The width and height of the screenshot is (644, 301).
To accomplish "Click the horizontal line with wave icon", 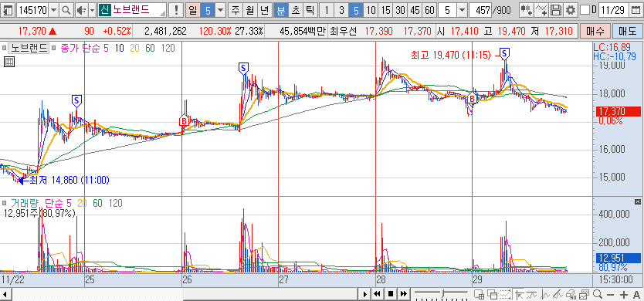I will [531, 294].
